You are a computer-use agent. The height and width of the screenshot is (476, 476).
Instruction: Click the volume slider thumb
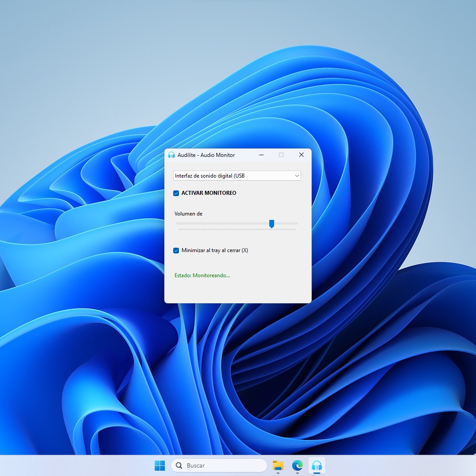pos(271,224)
